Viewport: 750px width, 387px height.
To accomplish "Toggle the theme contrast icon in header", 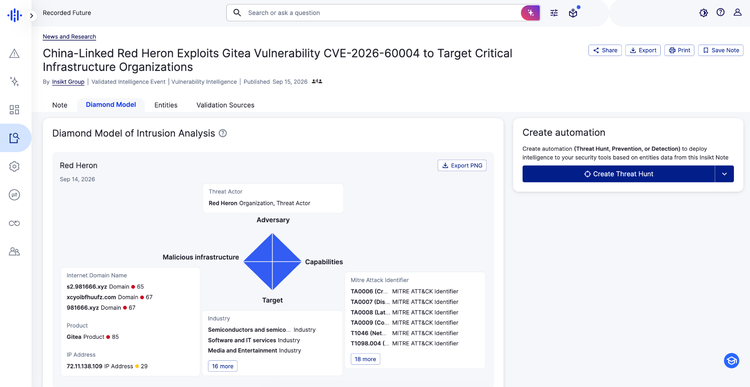I will click(703, 13).
